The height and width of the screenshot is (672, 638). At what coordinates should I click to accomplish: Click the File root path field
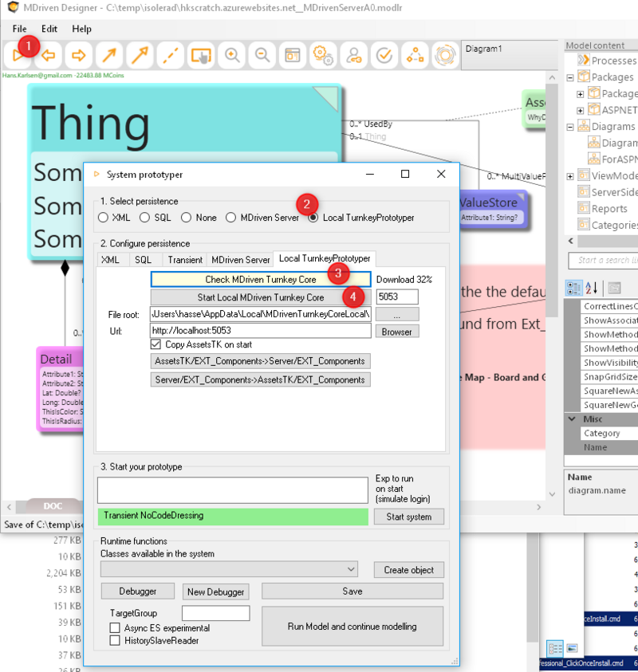coord(261,314)
